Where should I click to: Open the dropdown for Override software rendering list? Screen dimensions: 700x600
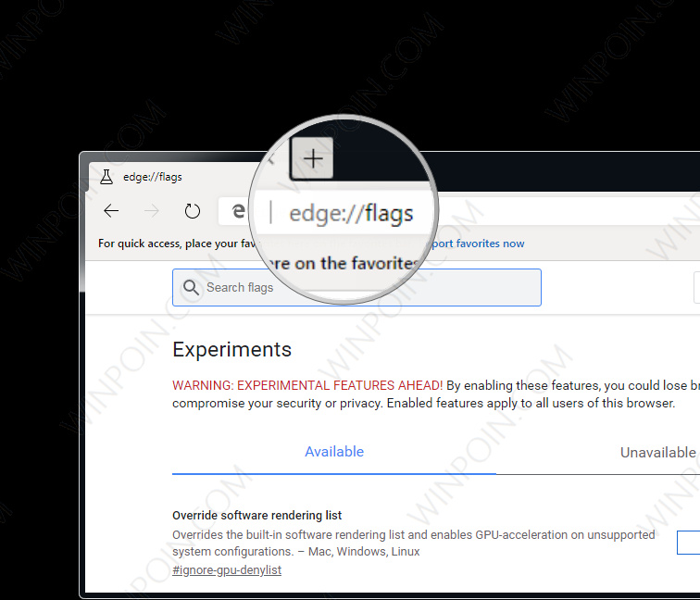click(688, 543)
